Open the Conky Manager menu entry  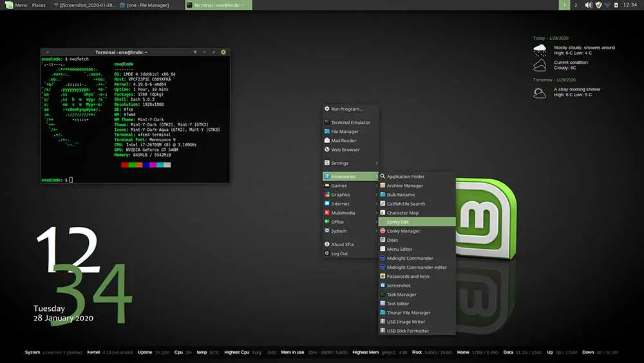(x=417, y=231)
